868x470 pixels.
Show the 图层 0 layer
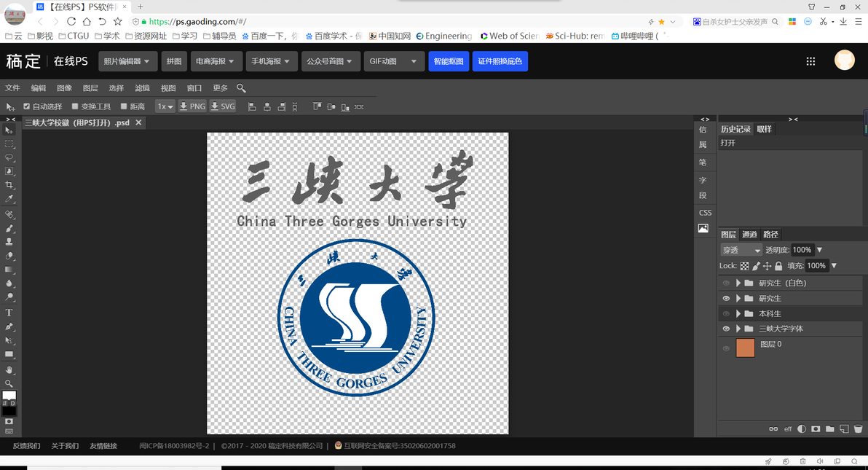726,348
